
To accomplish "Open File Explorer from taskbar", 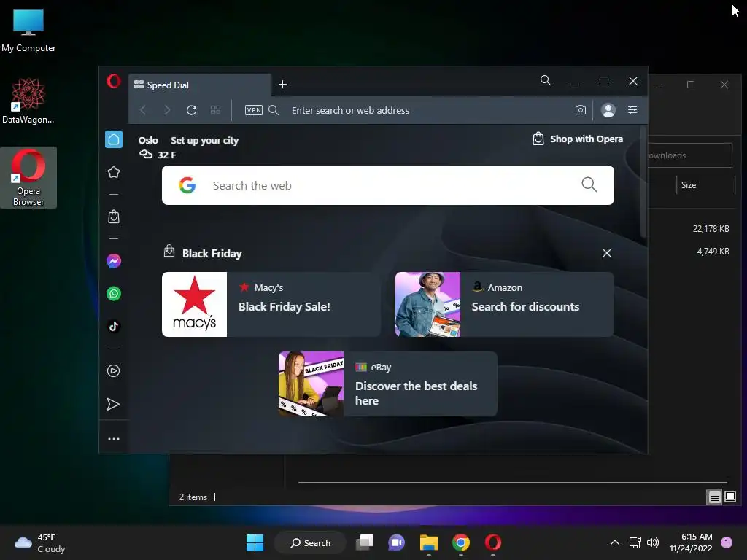I will coord(428,542).
